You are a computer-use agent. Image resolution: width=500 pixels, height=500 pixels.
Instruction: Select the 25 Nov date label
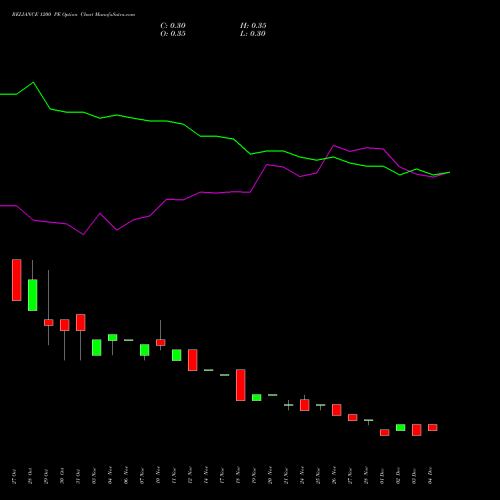[x=318, y=476]
